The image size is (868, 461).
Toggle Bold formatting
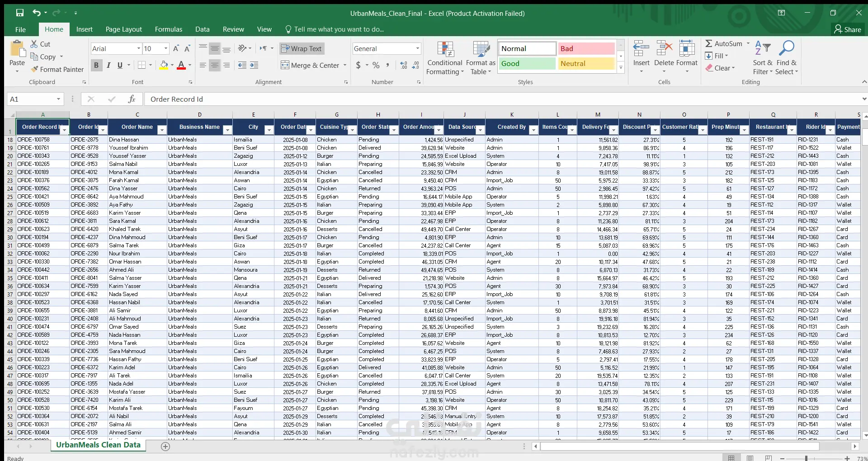click(96, 65)
